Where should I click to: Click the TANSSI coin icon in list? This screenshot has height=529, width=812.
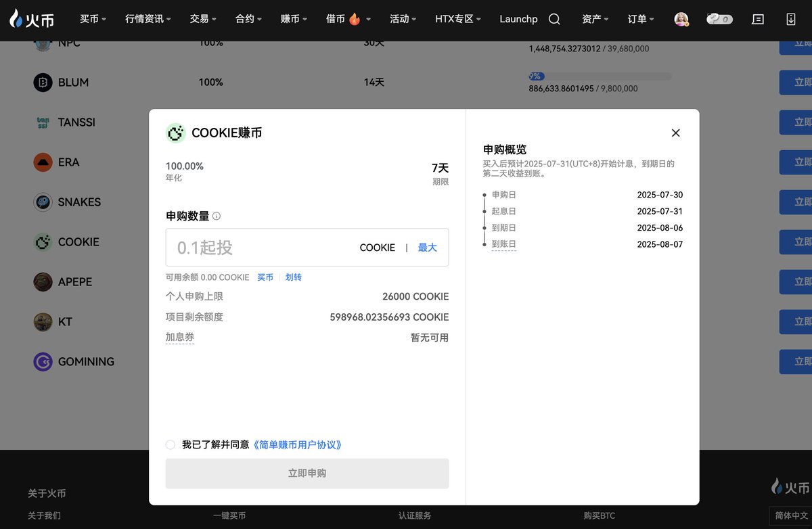pos(43,122)
